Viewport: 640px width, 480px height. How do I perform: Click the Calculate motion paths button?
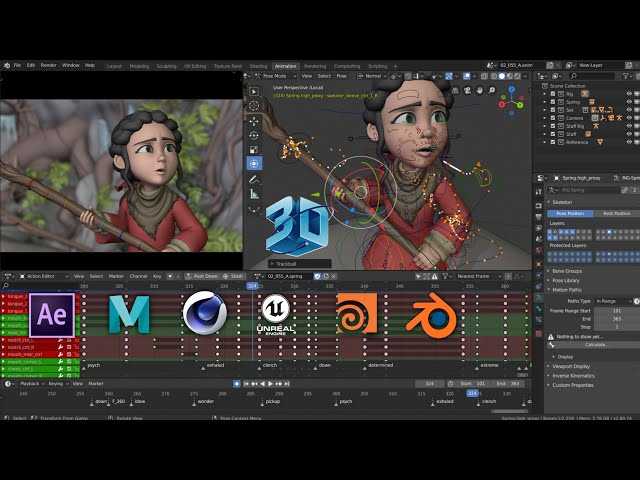[x=595, y=345]
